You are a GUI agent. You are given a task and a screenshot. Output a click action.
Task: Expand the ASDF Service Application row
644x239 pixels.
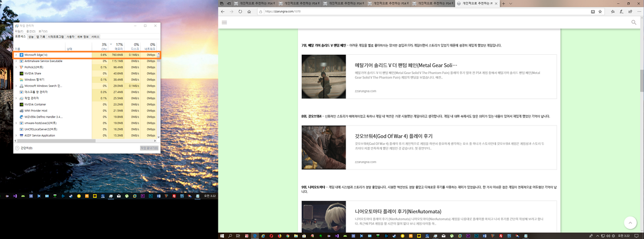click(x=16, y=135)
